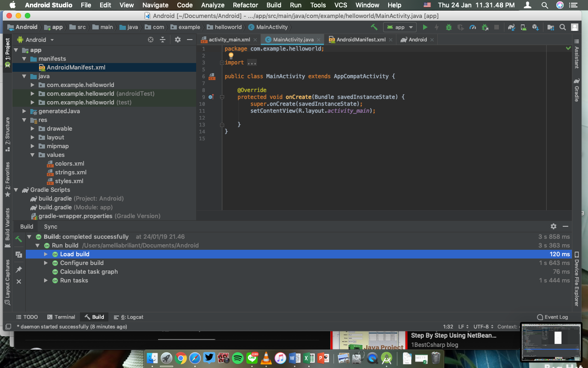
Task: Expand com.example.helloworld (androidTest) package
Action: 33,94
